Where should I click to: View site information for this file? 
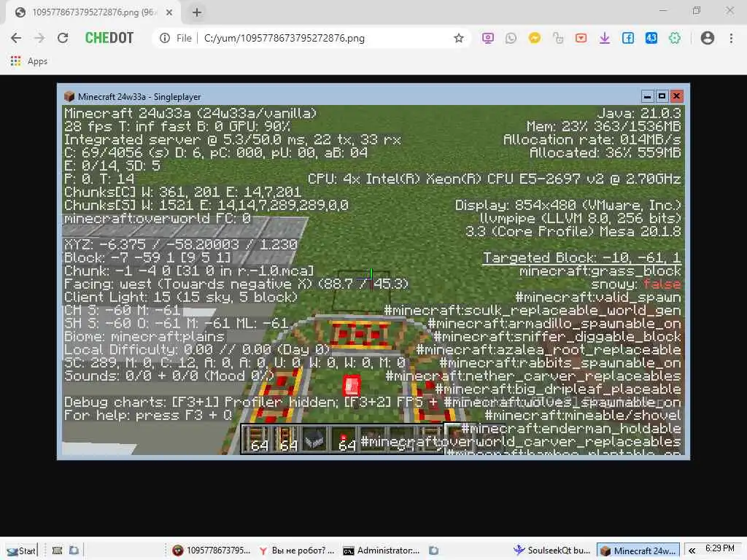tap(165, 38)
